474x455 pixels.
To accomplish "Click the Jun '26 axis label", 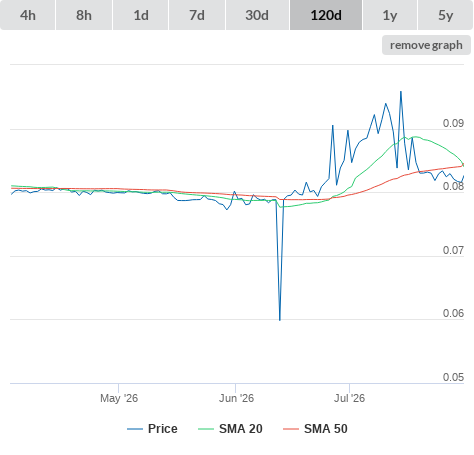I will point(236,398).
